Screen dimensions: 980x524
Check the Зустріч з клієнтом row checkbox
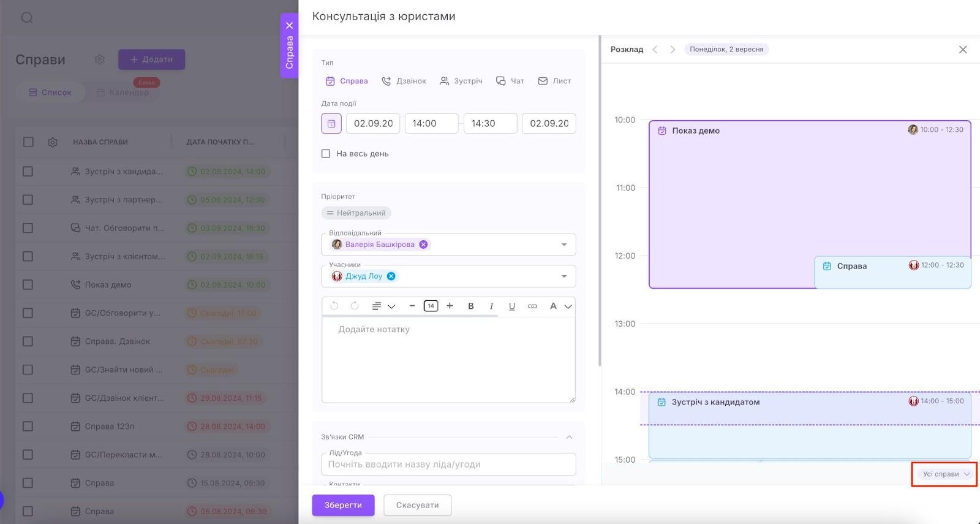[28, 256]
